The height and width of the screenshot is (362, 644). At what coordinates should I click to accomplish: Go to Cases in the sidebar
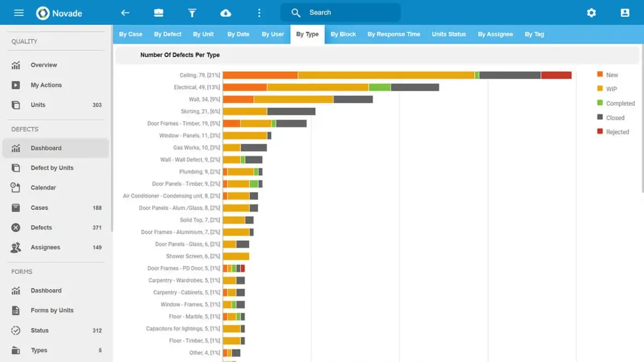(x=39, y=208)
